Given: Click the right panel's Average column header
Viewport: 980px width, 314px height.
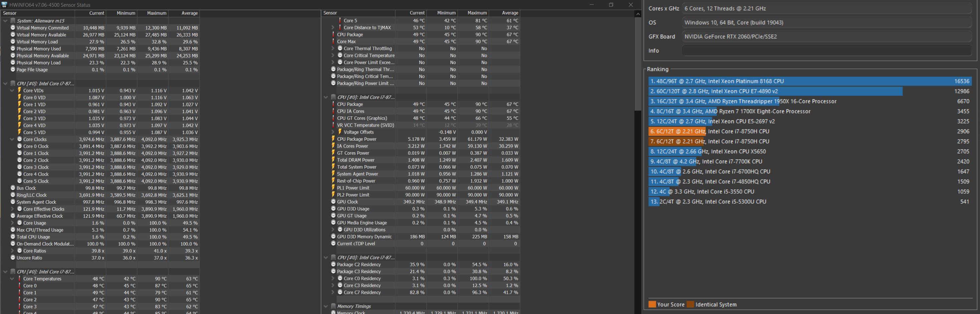Looking at the screenshot, I should [x=504, y=13].
